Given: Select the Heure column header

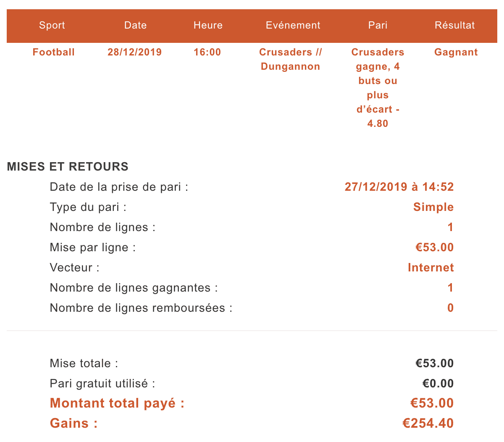Looking at the screenshot, I should click(x=208, y=25).
